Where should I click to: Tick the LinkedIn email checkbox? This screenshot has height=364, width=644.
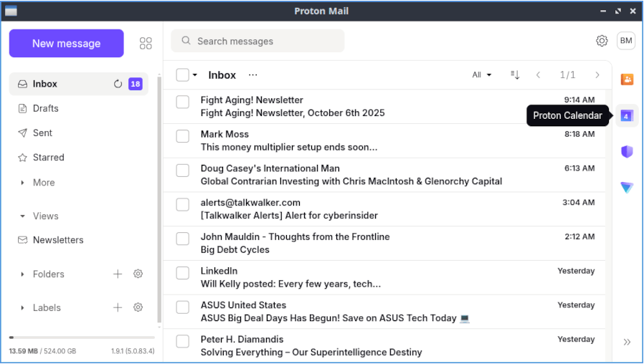(183, 273)
